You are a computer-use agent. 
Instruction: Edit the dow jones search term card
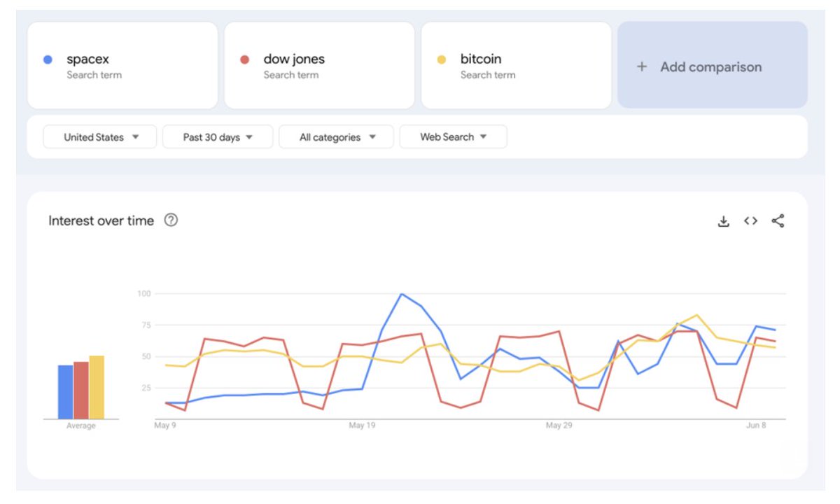[x=319, y=65]
